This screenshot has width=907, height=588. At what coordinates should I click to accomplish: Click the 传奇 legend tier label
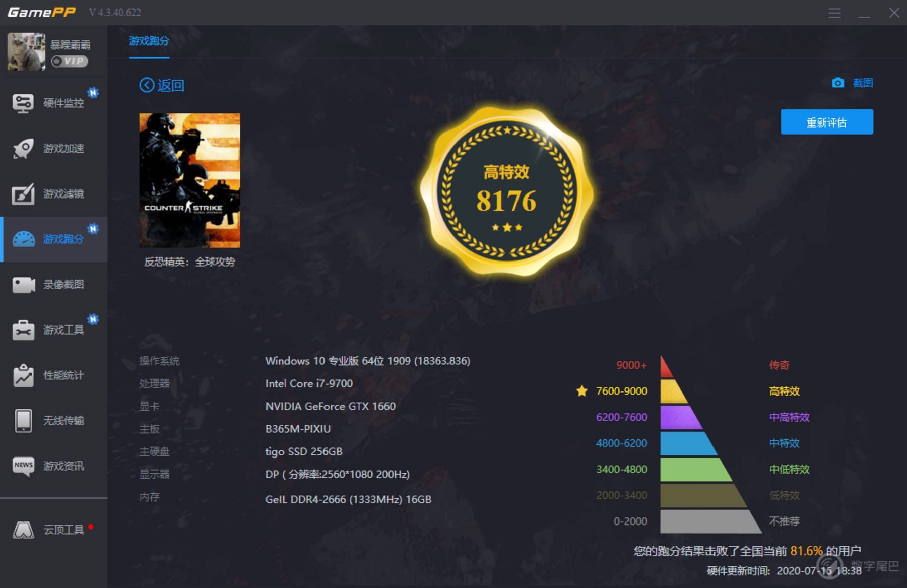pyautogui.click(x=779, y=365)
